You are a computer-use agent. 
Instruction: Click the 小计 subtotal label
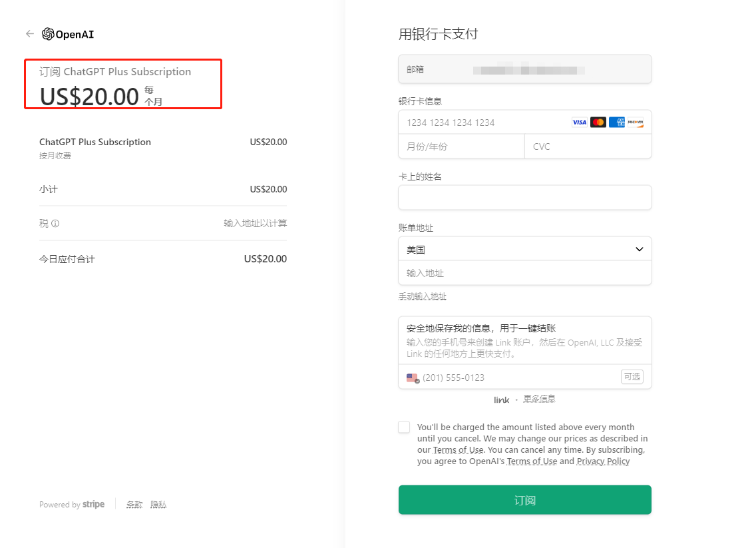click(48, 189)
